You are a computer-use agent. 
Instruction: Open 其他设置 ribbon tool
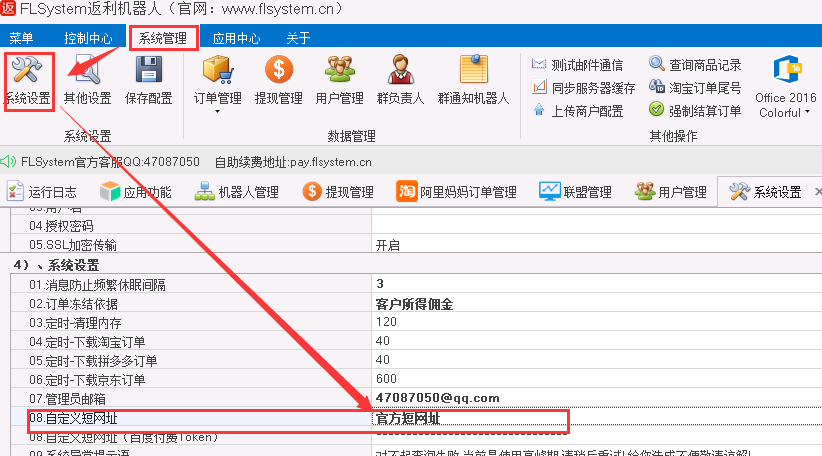point(88,81)
